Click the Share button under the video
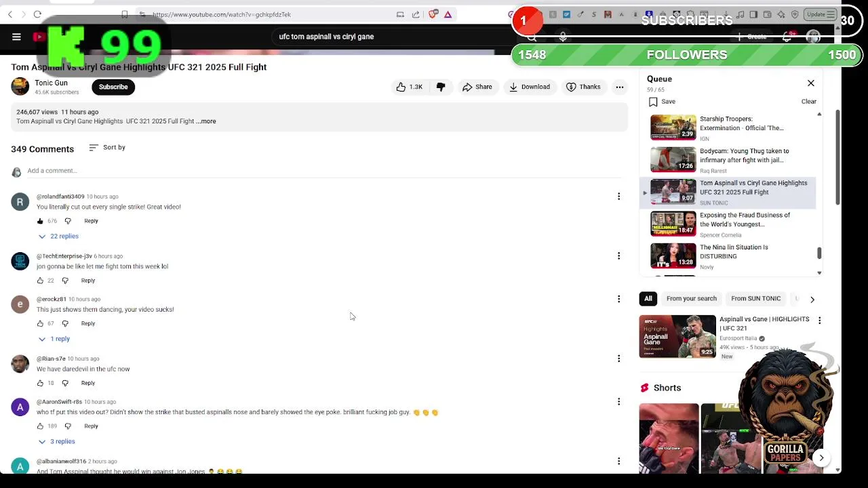This screenshot has width=868, height=488. pyautogui.click(x=477, y=87)
